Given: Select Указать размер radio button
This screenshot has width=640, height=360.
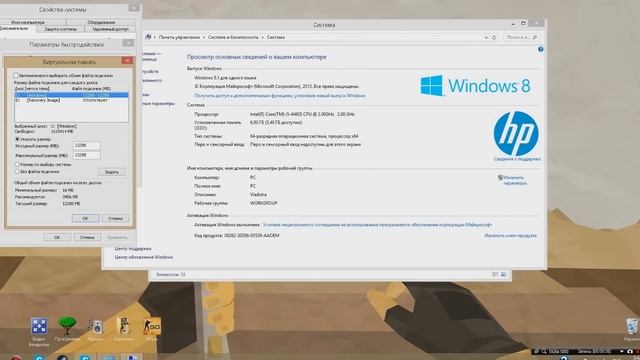Looking at the screenshot, I should click(17, 139).
